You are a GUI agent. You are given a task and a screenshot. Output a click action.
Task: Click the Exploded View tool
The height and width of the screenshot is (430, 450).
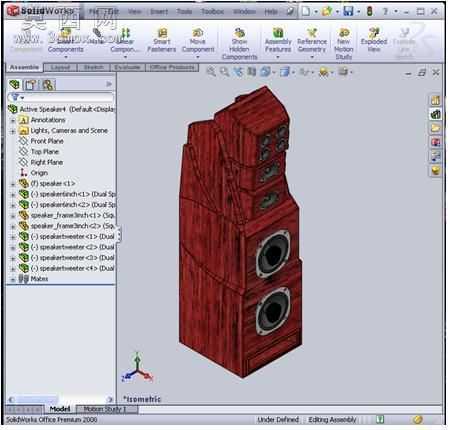click(374, 40)
